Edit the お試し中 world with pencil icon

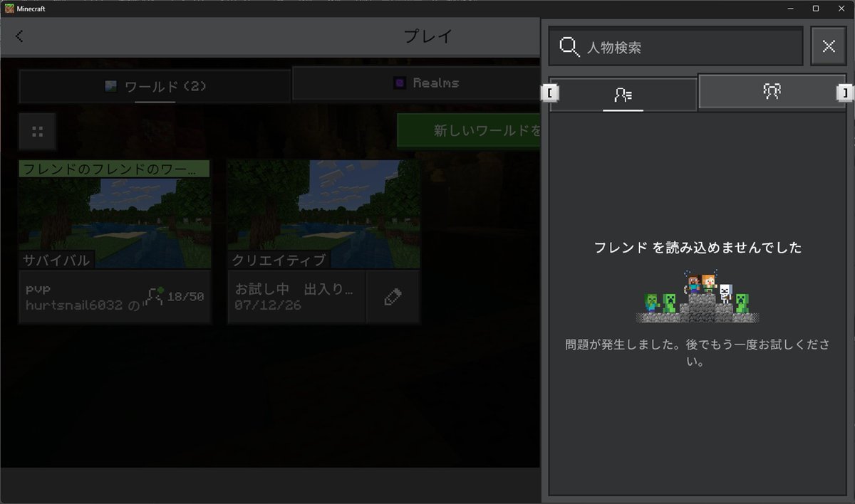pos(393,298)
